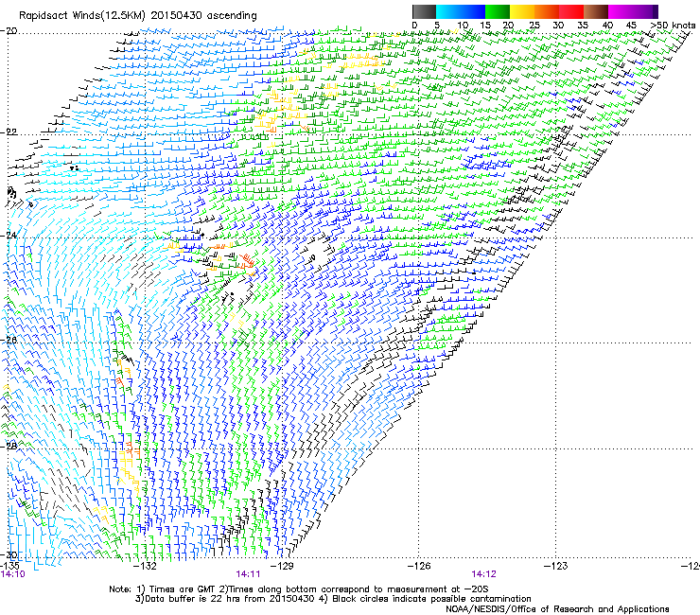Click the dark purple 45-50 knots legend swatch

(645, 11)
